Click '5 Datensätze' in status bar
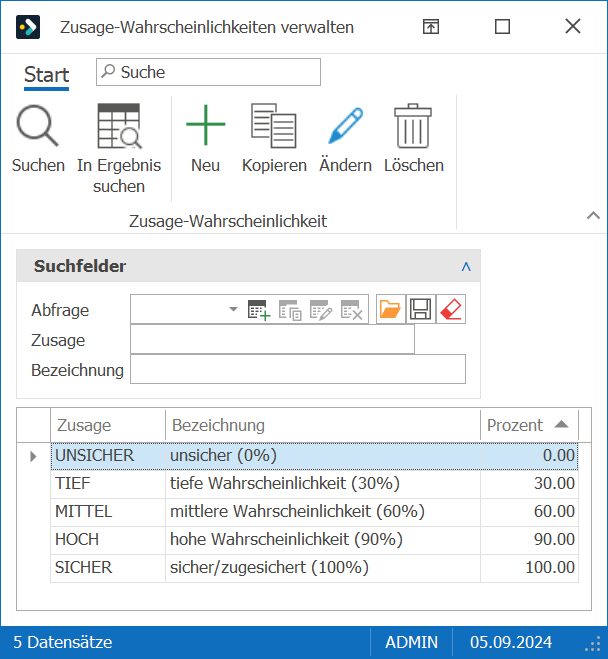Viewport: 608px width, 659px height. (63, 643)
